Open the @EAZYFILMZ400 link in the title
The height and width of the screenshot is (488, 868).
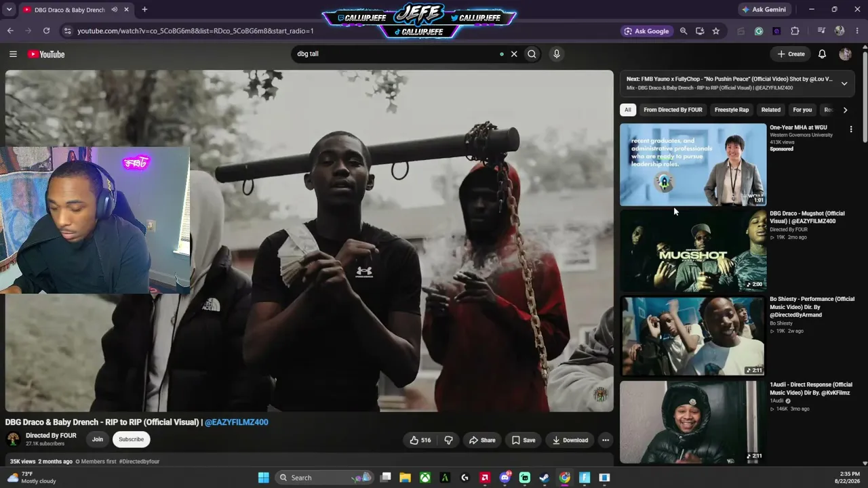point(236,422)
